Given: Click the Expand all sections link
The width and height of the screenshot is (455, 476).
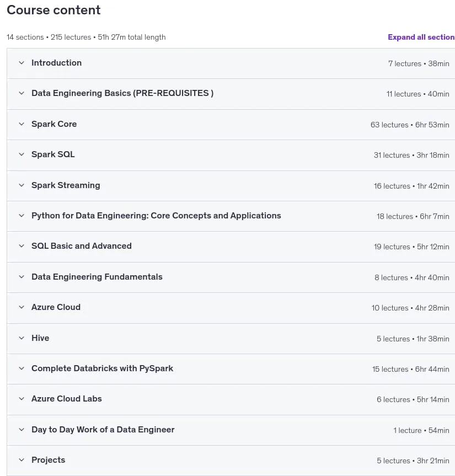Looking at the screenshot, I should [x=421, y=37].
